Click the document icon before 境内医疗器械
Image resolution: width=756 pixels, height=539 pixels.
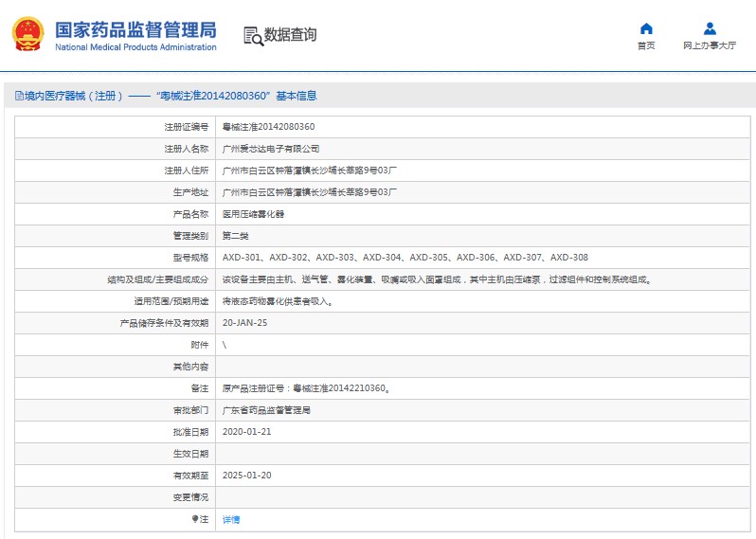(x=19, y=96)
